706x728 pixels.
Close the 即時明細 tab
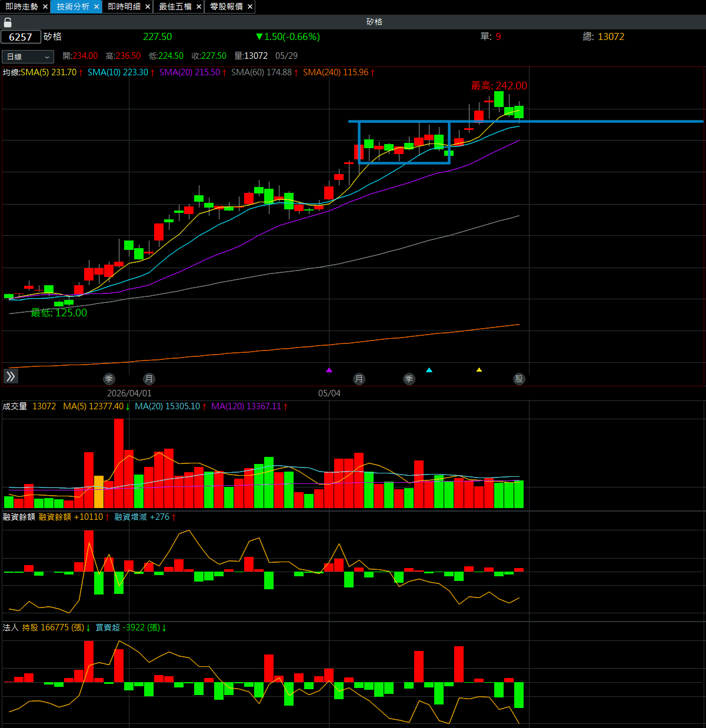148,6
